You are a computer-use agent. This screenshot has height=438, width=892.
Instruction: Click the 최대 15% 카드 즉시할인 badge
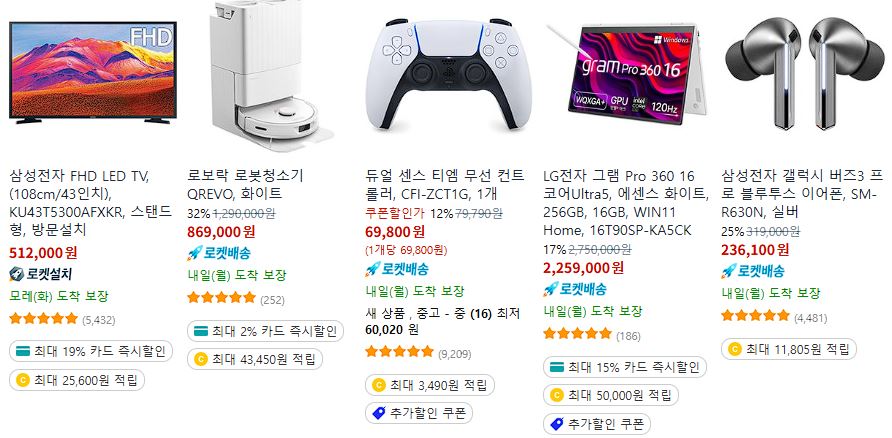pyautogui.click(x=625, y=367)
